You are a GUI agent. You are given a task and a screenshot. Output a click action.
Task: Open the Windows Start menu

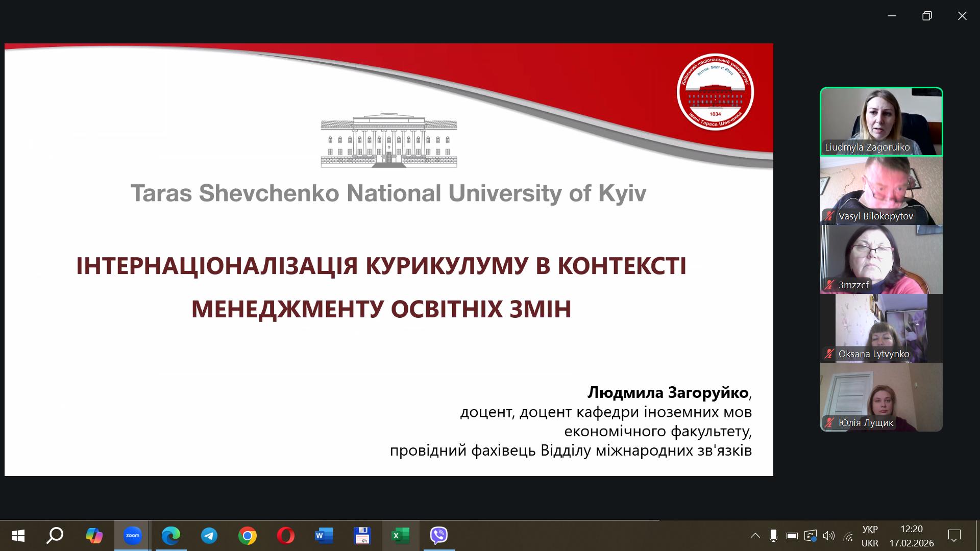tap(18, 536)
